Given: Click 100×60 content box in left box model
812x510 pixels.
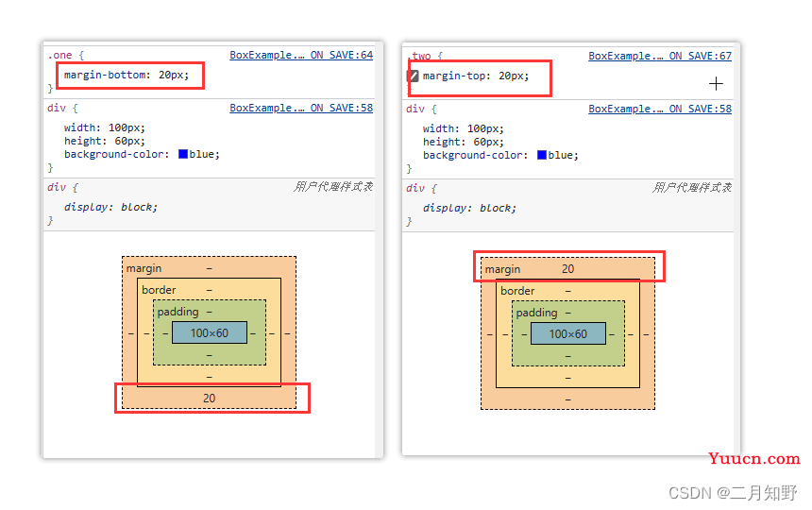Looking at the screenshot, I should [x=210, y=333].
